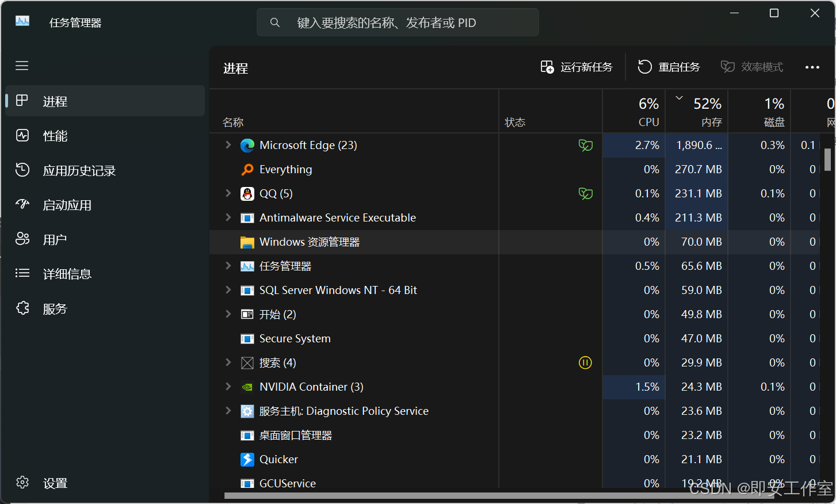Click the NVIDIA Container icon
Image resolution: width=836 pixels, height=504 pixels.
tap(247, 387)
